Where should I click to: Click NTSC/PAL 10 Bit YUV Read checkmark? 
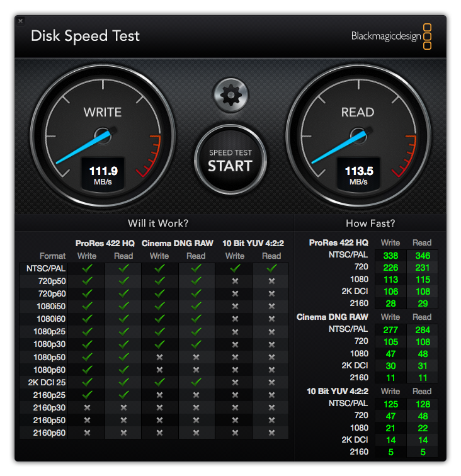tap(271, 268)
